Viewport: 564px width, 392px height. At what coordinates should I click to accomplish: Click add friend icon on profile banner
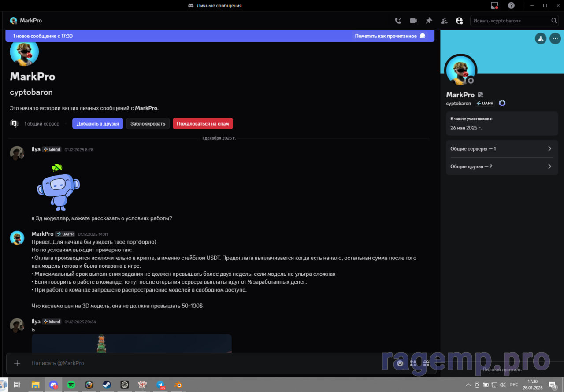point(541,38)
